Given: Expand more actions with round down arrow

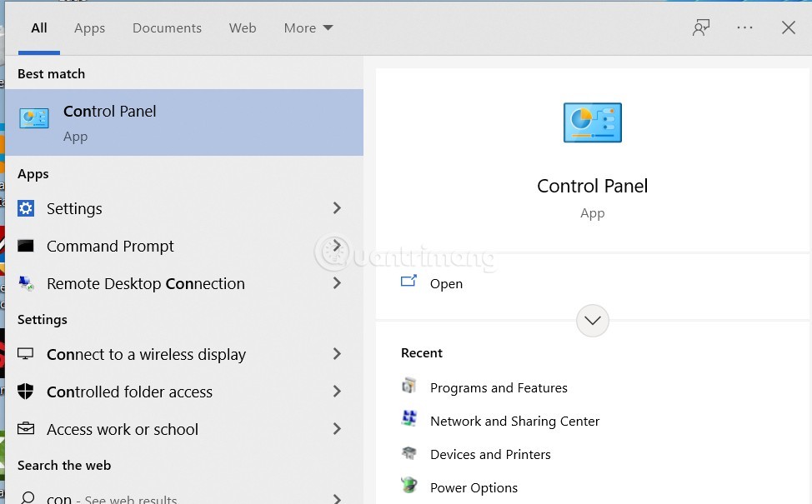Looking at the screenshot, I should point(593,321).
